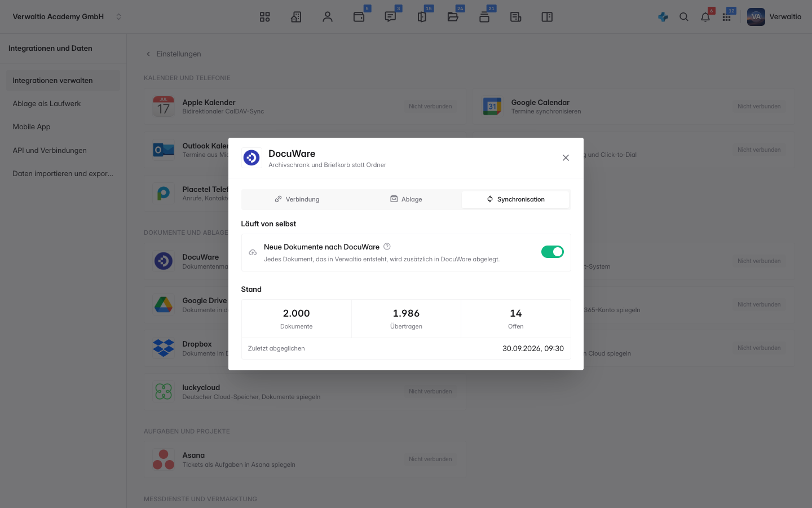Click the DocuWare logo in the dialog header
812x508 pixels.
click(251, 158)
